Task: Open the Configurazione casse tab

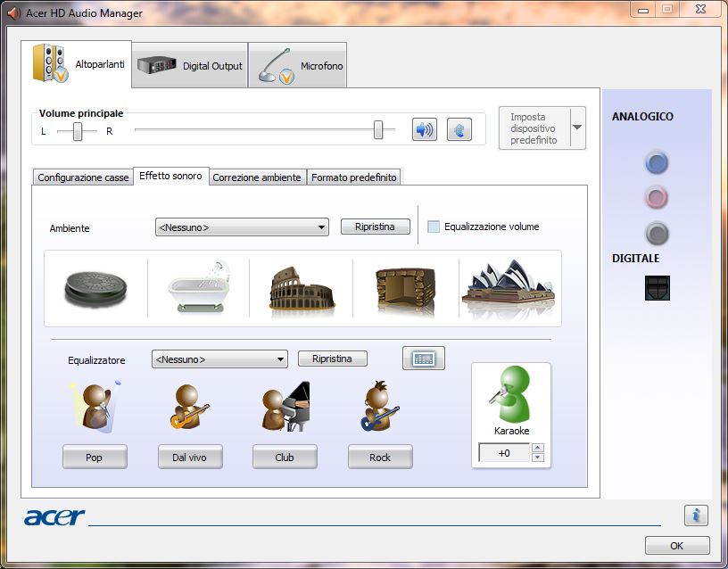Action: (x=83, y=177)
